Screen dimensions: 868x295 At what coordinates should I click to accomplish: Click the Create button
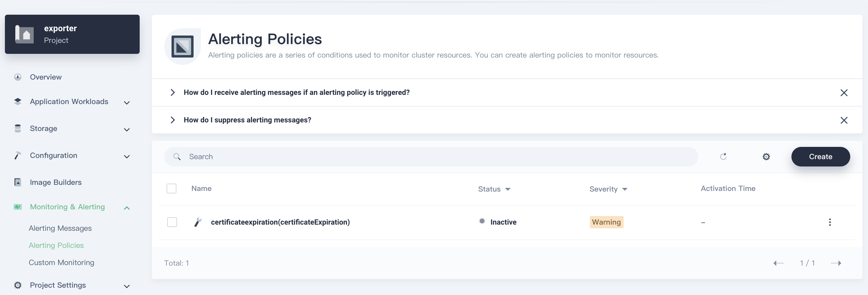click(x=821, y=156)
